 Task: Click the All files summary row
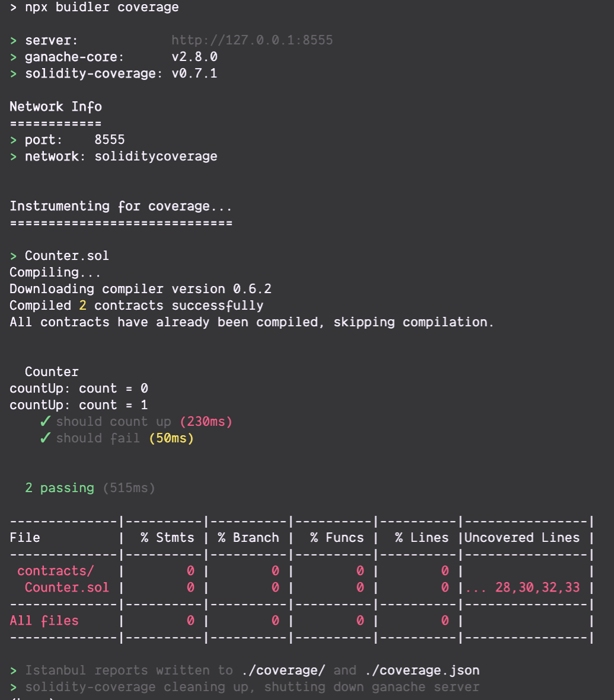(x=302, y=621)
